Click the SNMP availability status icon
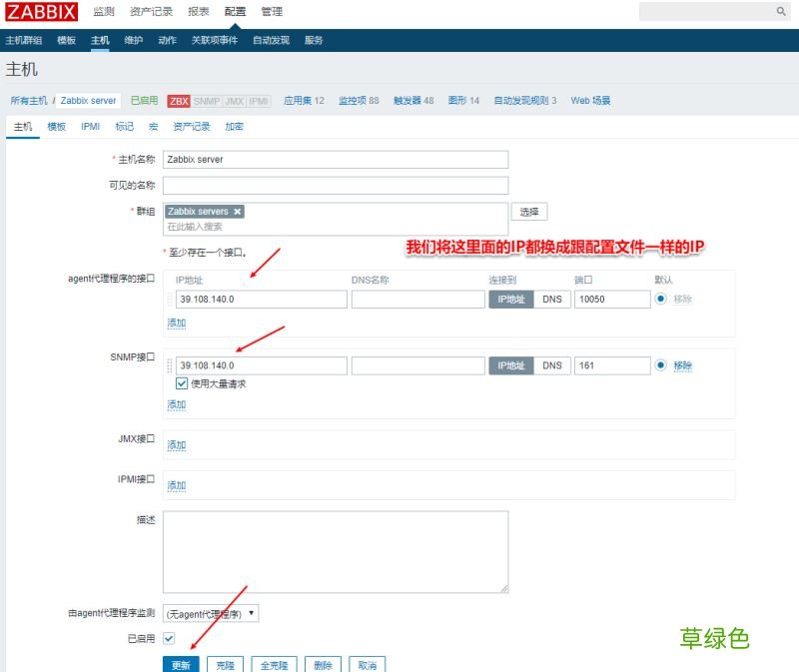 click(207, 101)
